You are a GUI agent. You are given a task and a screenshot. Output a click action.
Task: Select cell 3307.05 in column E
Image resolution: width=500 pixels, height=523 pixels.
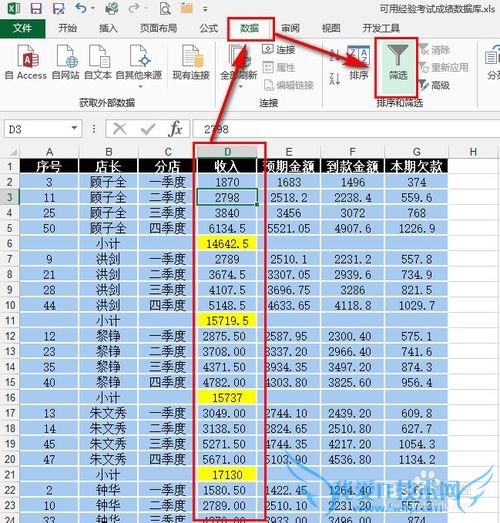(289, 275)
